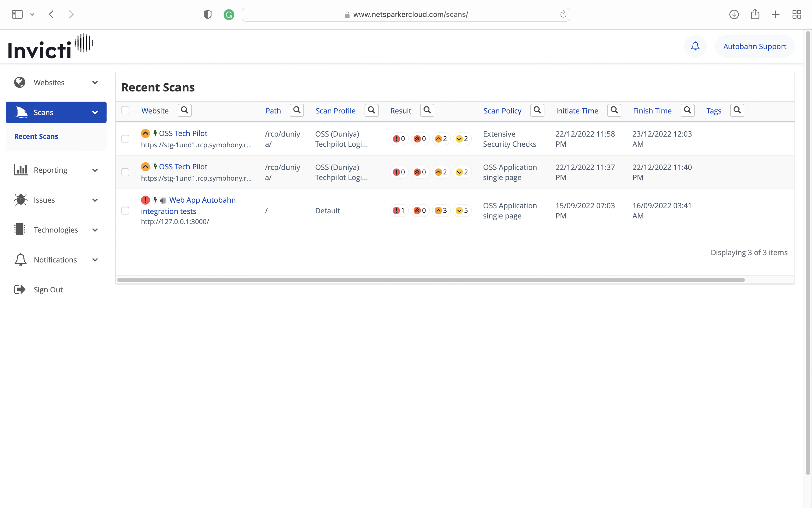Open the Result column search icon

click(x=427, y=110)
